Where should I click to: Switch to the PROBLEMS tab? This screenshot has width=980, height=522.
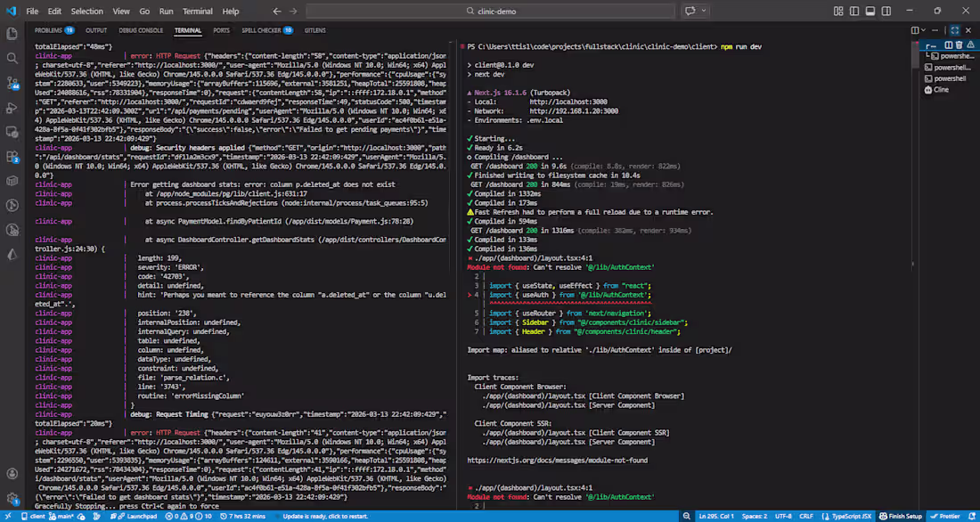[x=54, y=30]
